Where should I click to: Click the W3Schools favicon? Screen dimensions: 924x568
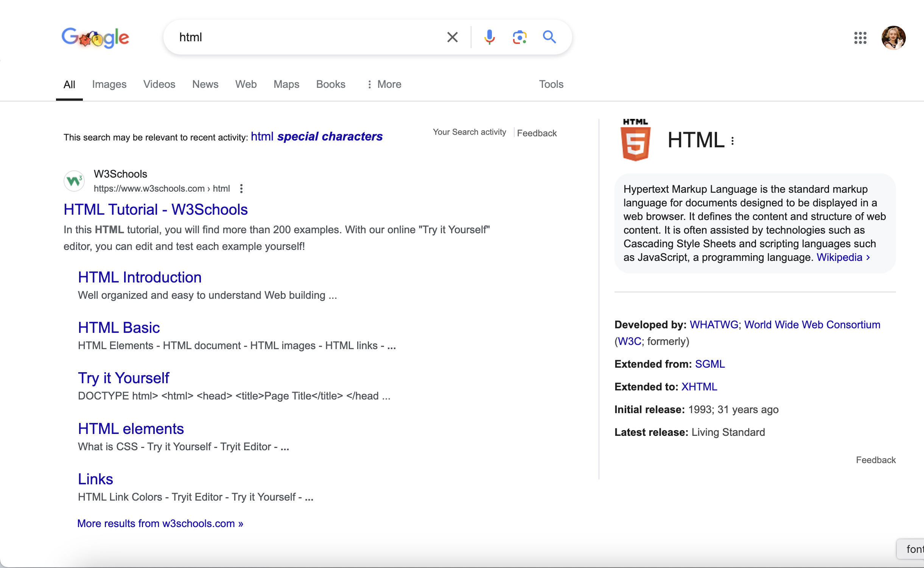pos(74,181)
